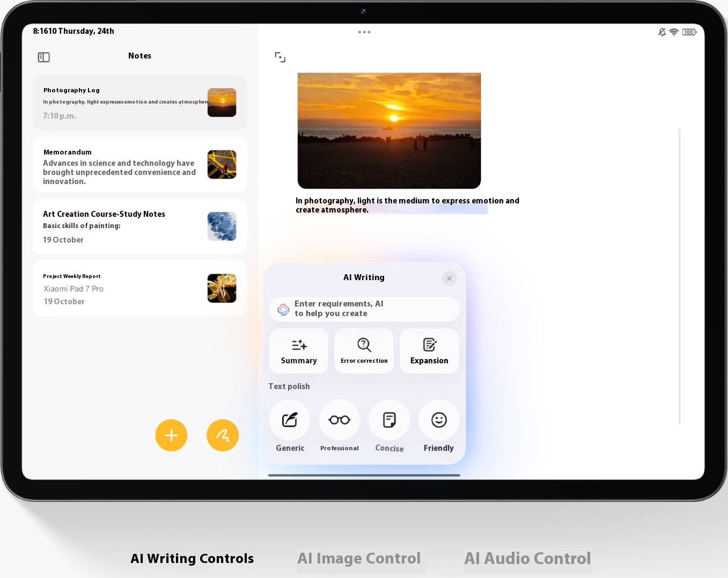Click the note's vertical scrollbar
The image size is (728, 578).
coord(679,276)
